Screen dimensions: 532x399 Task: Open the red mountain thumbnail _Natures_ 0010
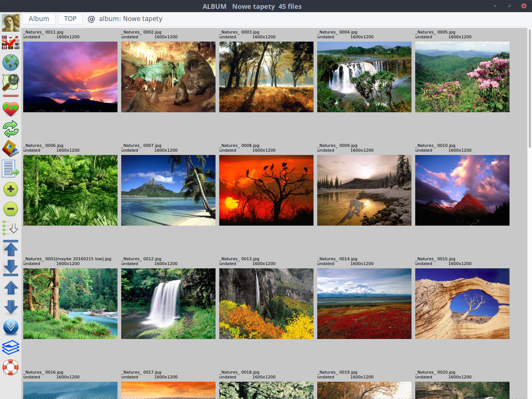click(x=462, y=190)
